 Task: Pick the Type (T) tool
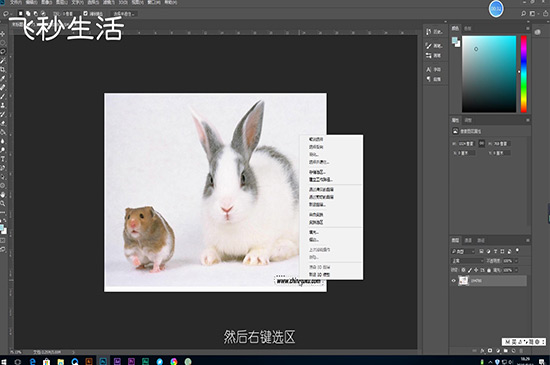(3, 159)
